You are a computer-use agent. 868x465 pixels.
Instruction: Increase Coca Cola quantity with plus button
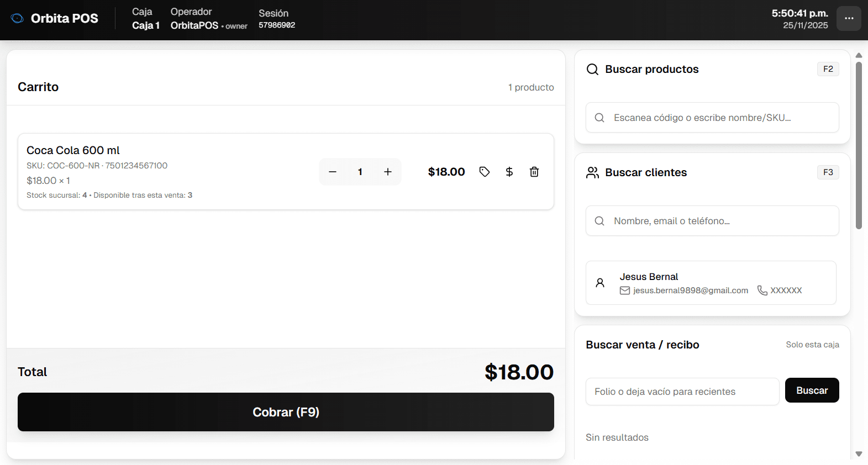388,172
